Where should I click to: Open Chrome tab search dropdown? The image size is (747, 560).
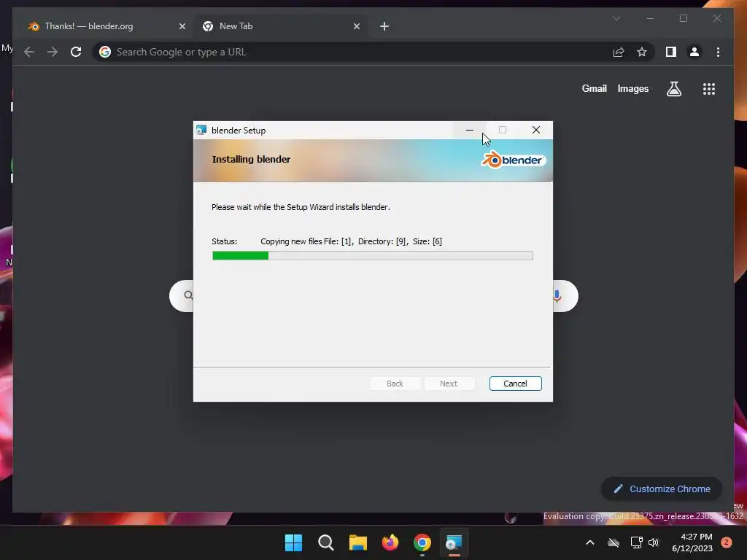click(x=616, y=18)
